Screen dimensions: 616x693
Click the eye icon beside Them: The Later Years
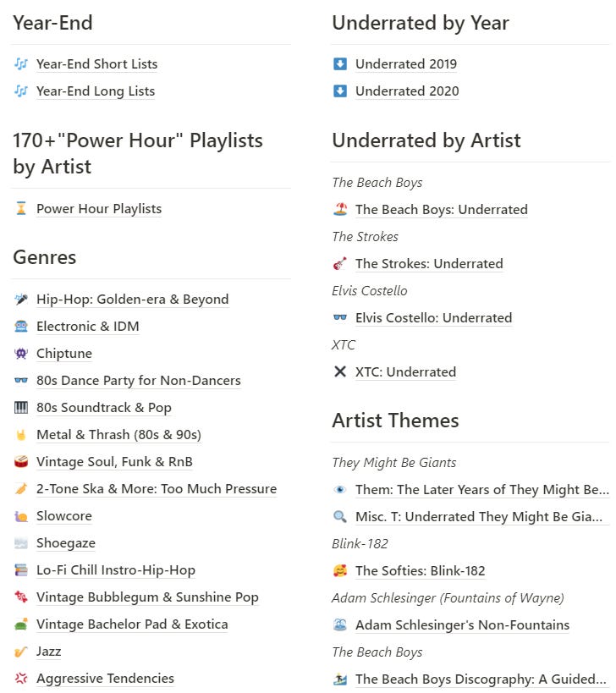coord(340,490)
